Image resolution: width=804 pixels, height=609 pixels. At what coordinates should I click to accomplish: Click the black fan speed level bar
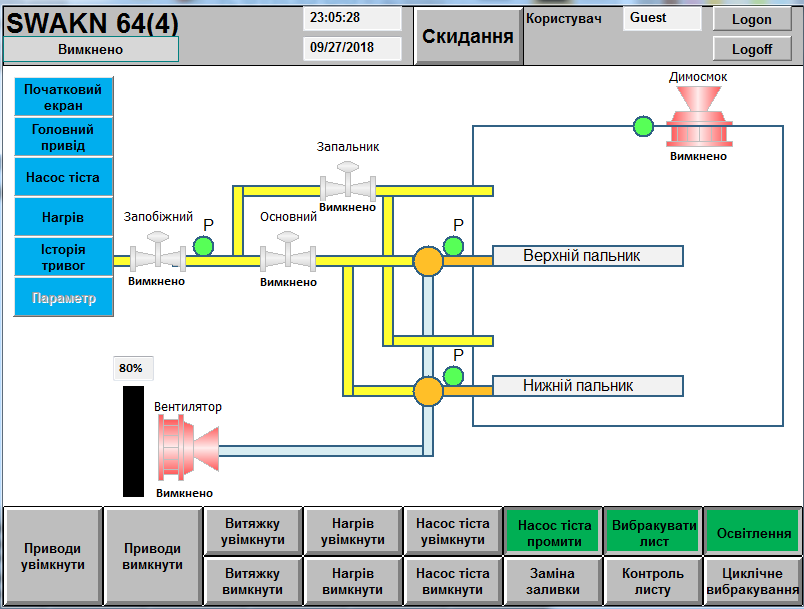point(133,441)
